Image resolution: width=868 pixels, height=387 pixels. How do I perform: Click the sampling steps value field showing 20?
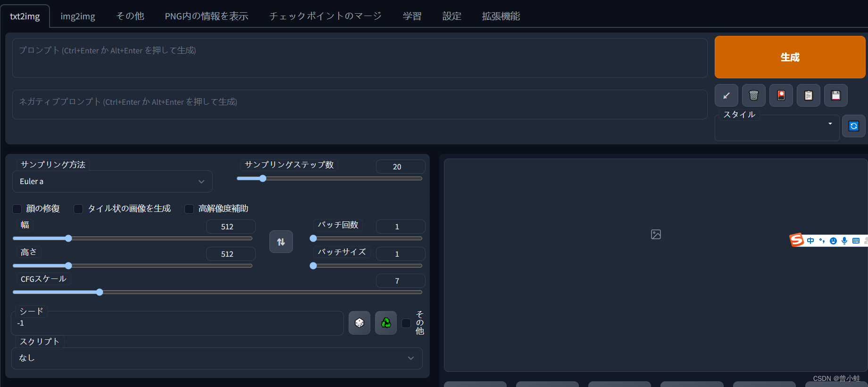click(x=401, y=167)
